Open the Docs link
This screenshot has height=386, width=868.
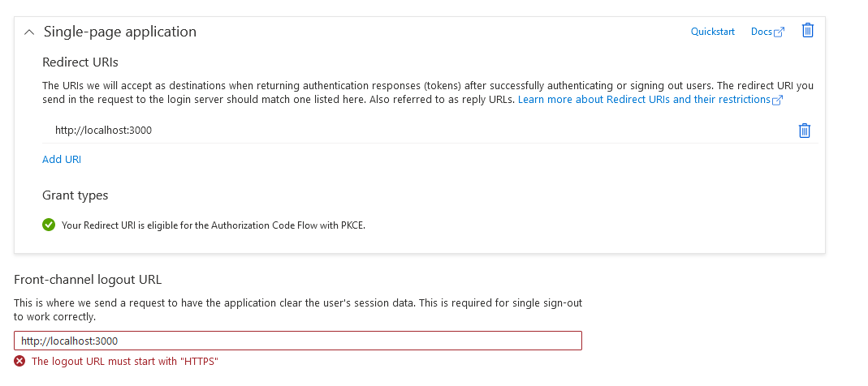coord(761,32)
